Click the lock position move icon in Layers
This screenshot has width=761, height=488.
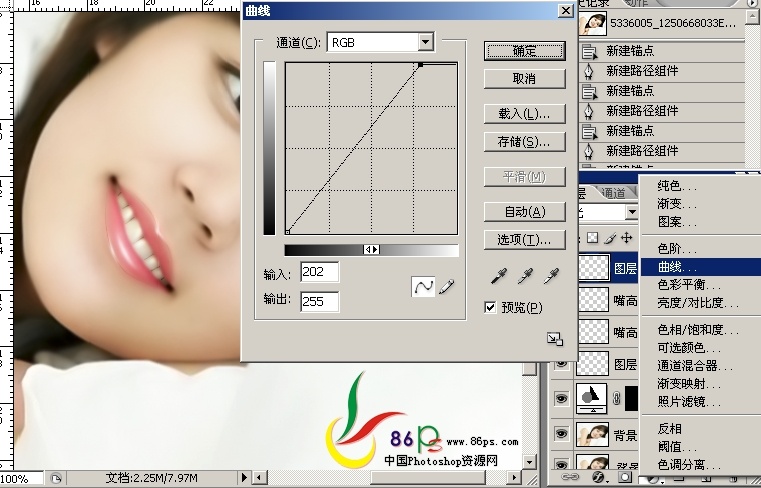(627, 237)
